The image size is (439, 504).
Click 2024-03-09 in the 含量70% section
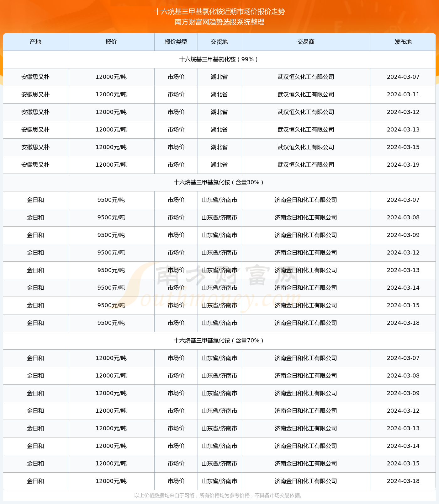(403, 393)
